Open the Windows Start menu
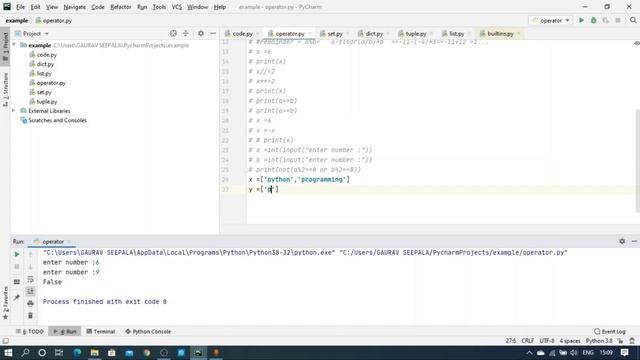 8,353
